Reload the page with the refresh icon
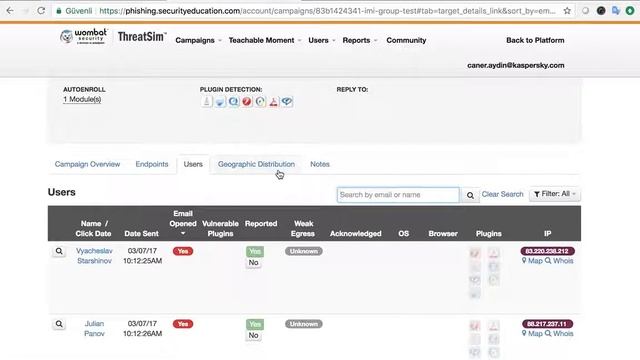The image size is (640, 360). pos(41,11)
